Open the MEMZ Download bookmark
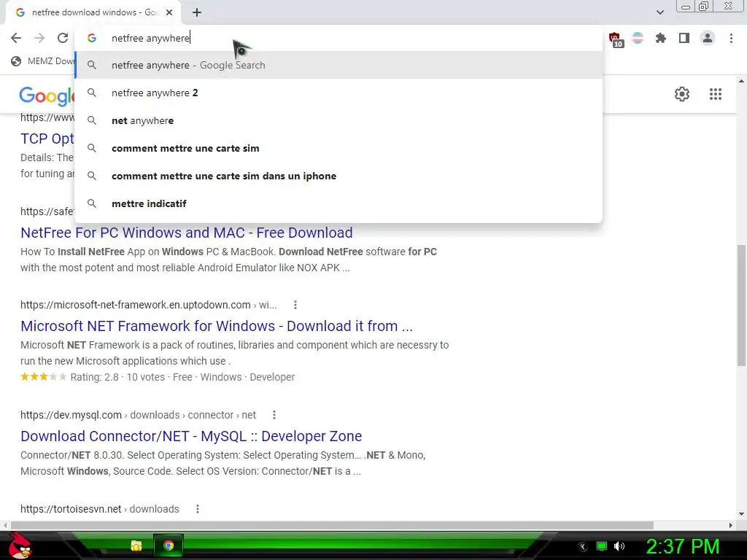This screenshot has height=560, width=747. tap(43, 61)
